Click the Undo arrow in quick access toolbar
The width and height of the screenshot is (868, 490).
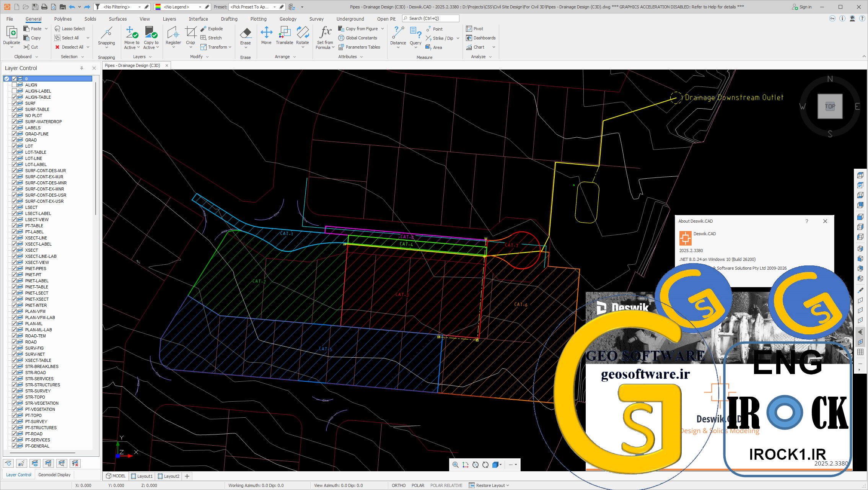pyautogui.click(x=72, y=7)
